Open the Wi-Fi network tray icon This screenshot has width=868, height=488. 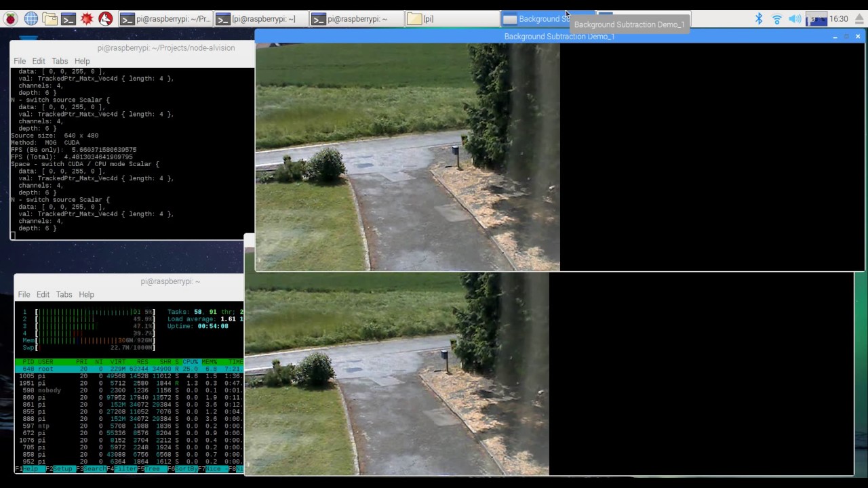tap(777, 19)
